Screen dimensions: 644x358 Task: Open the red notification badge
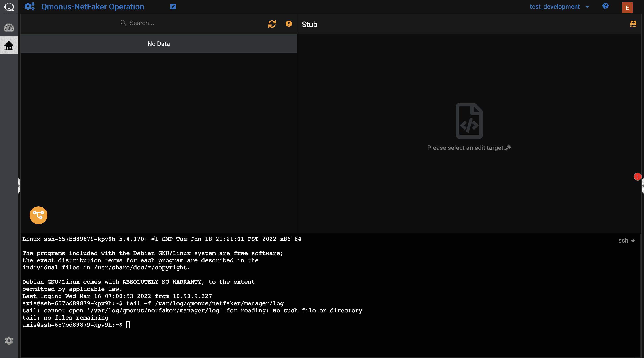(x=637, y=177)
